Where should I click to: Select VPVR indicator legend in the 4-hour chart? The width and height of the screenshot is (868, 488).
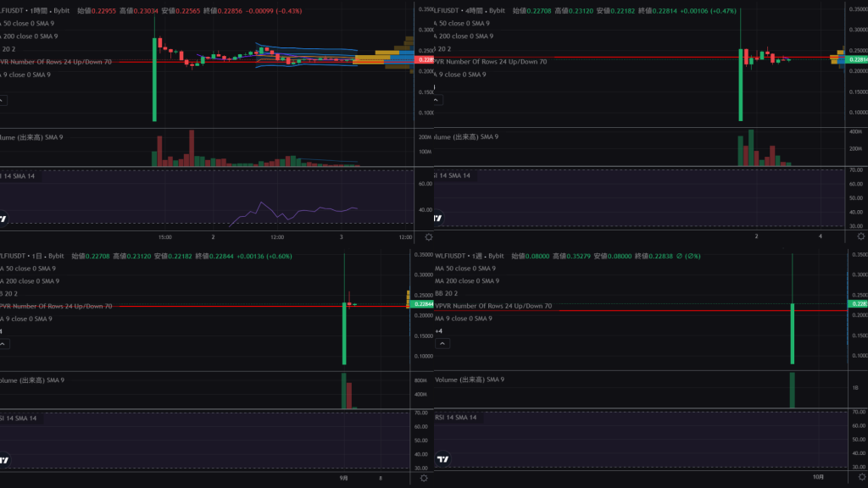pyautogui.click(x=490, y=62)
